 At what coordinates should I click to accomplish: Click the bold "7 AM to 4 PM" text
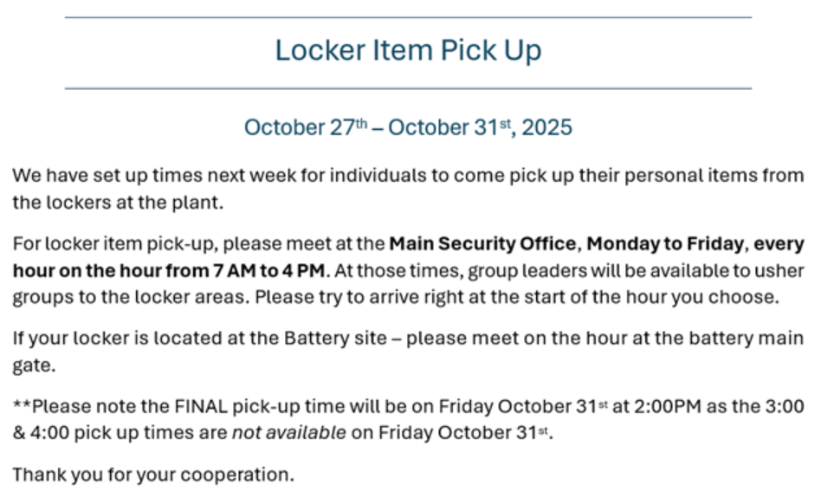tap(269, 270)
